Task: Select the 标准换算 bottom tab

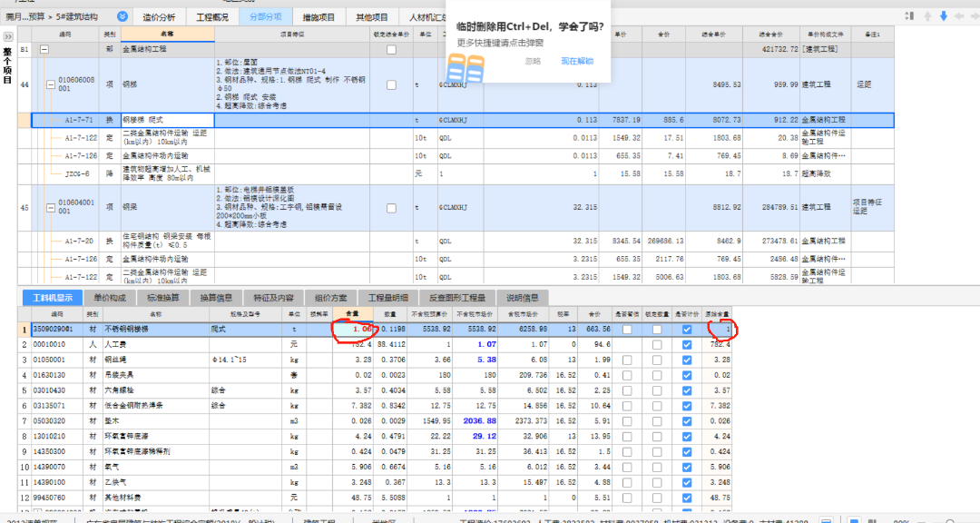Action: pyautogui.click(x=163, y=298)
